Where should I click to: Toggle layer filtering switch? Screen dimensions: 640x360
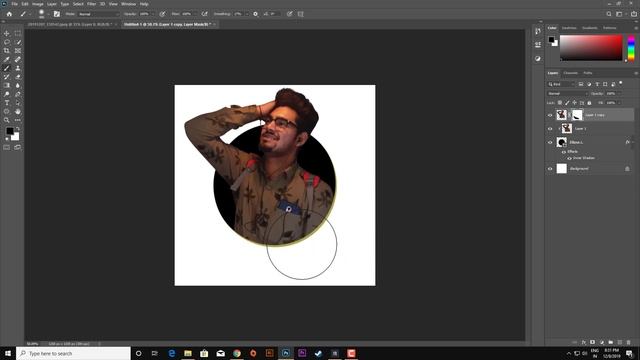click(621, 83)
